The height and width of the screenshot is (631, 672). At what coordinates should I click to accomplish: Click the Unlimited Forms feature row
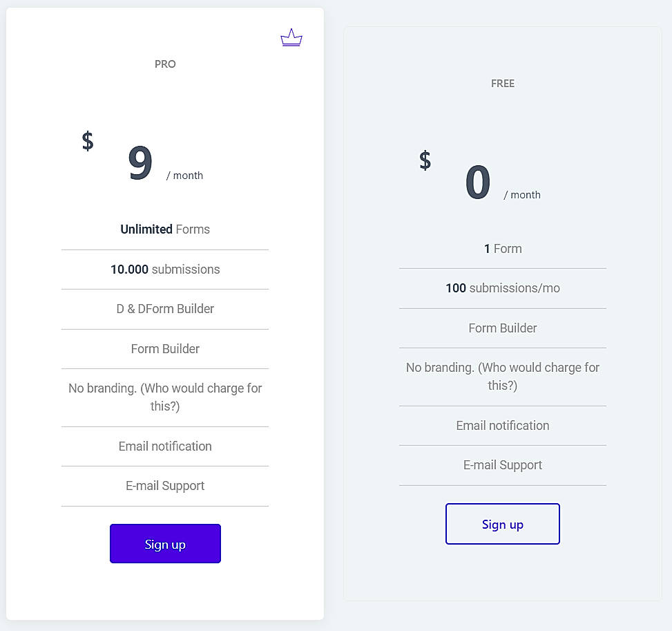[x=165, y=229]
